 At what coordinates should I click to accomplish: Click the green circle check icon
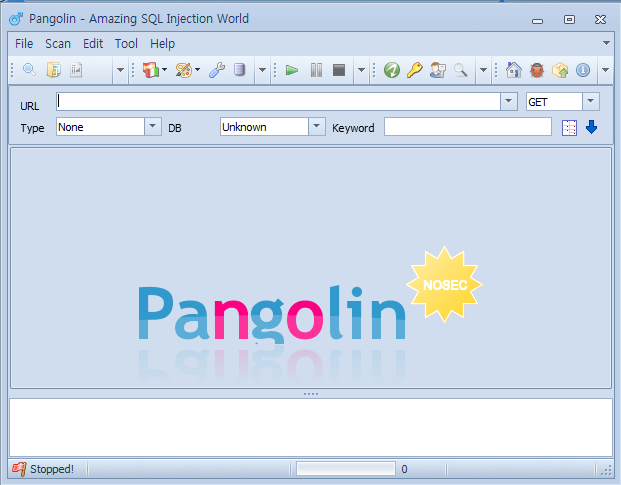392,70
